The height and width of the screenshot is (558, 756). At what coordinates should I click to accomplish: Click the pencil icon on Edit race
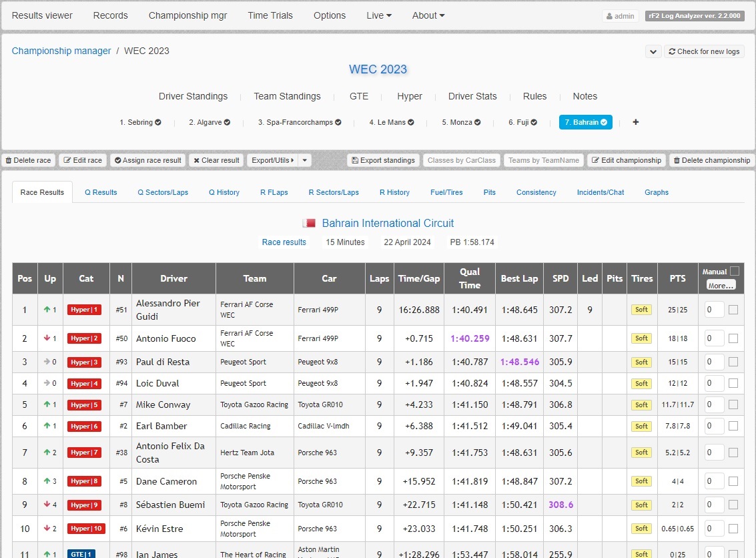pos(67,160)
